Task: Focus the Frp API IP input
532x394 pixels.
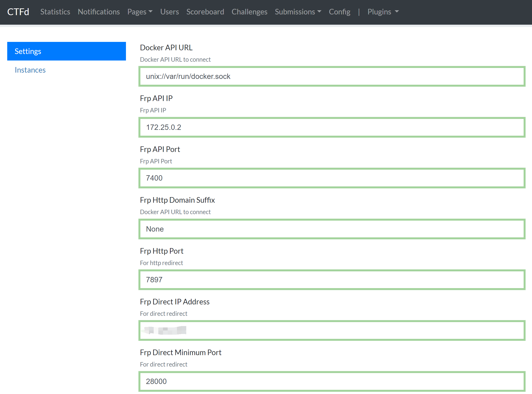Action: (332, 127)
